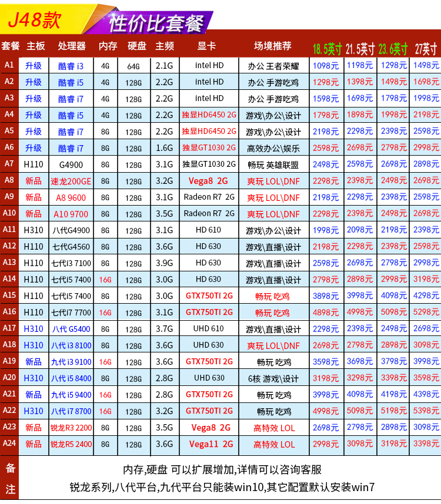This screenshot has height=504, width=441.
Task: Click "八代 G5400" processor cell
Action: click(x=71, y=329)
